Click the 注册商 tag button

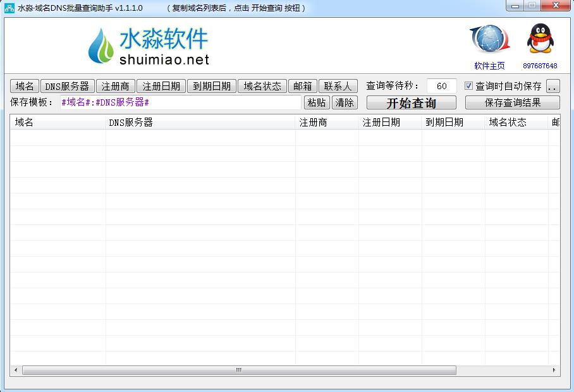point(116,86)
